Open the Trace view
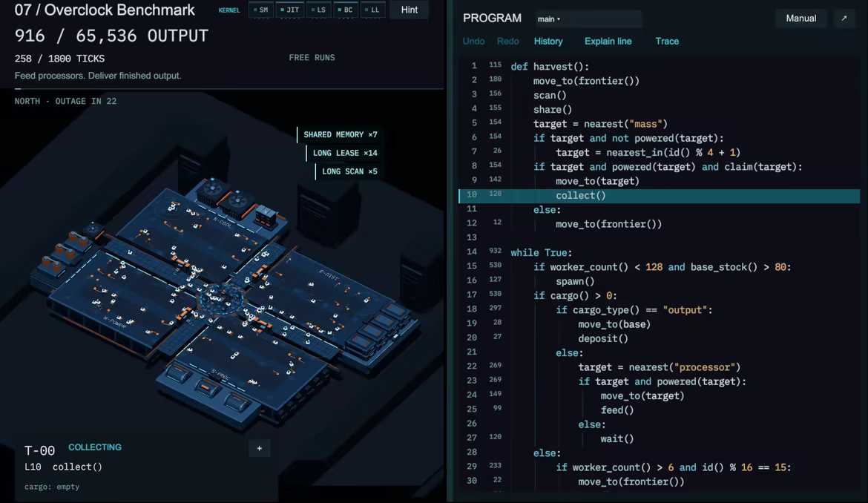This screenshot has width=868, height=503. pos(666,41)
